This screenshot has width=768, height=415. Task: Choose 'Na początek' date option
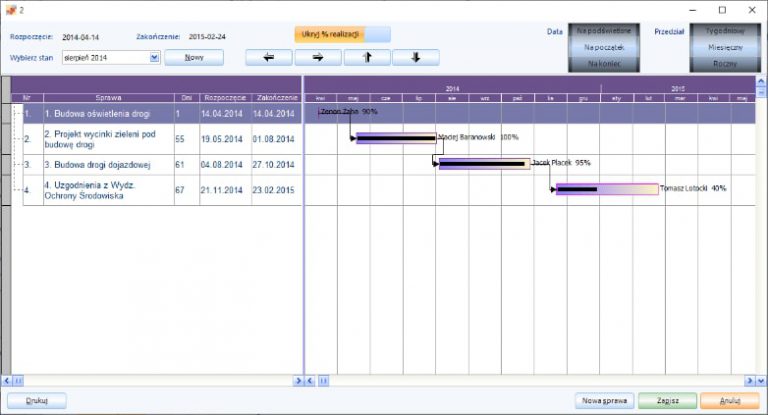click(604, 47)
